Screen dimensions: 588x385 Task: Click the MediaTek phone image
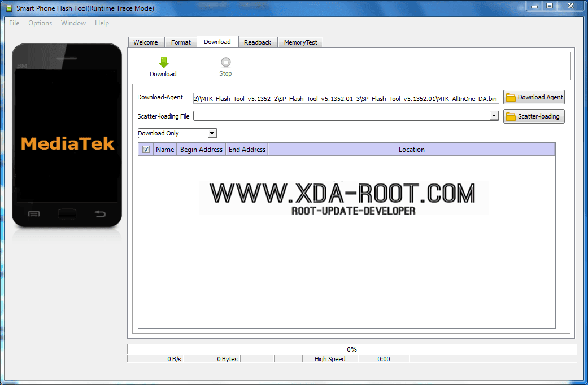(67, 135)
